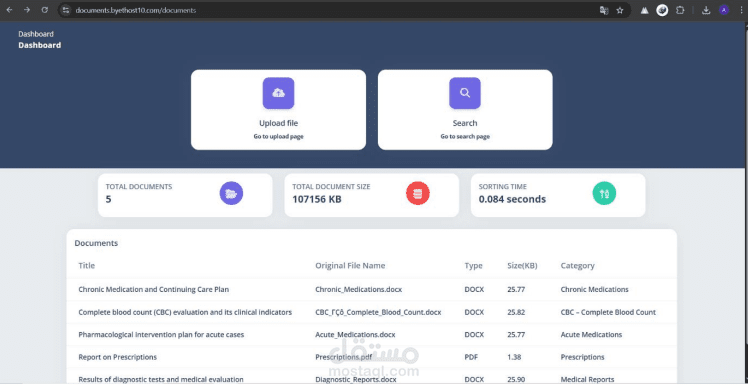748x387 pixels.
Task: Click the 25.90 size value
Action: (516, 380)
